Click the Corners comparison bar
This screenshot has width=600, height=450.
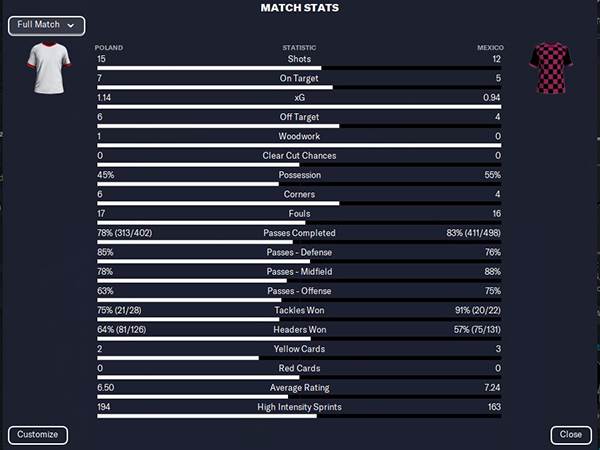[299, 203]
